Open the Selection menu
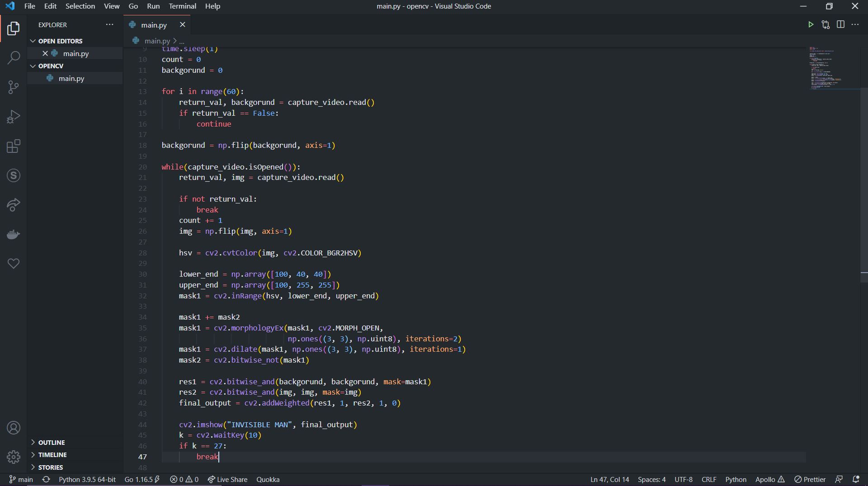This screenshot has width=868, height=486. [80, 6]
